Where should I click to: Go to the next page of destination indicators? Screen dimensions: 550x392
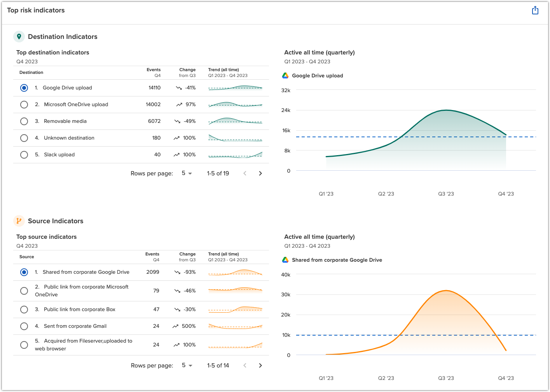260,173
